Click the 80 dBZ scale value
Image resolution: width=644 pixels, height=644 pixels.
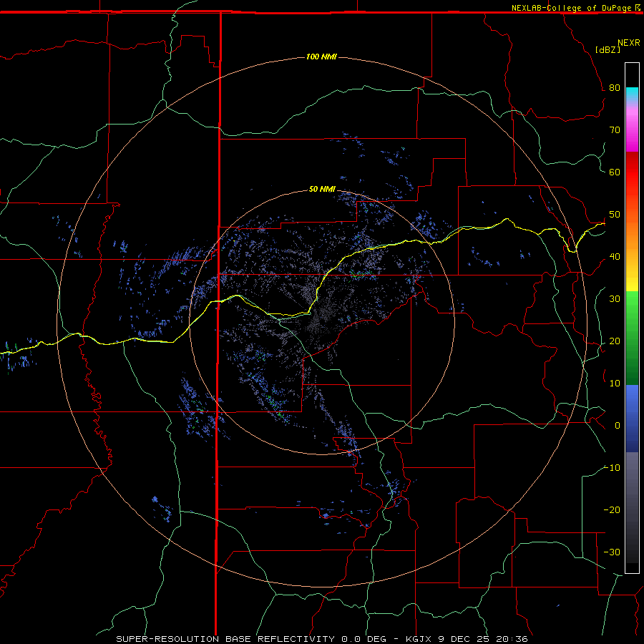[615, 88]
